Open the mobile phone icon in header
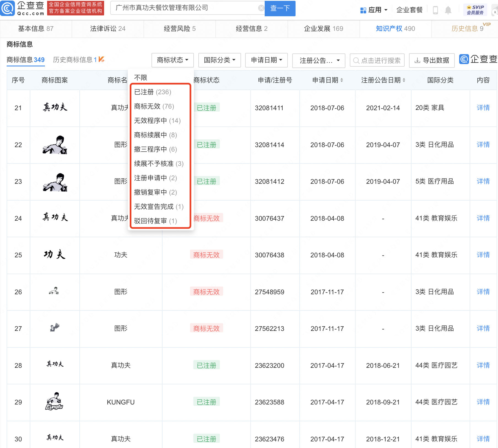 tap(435, 10)
